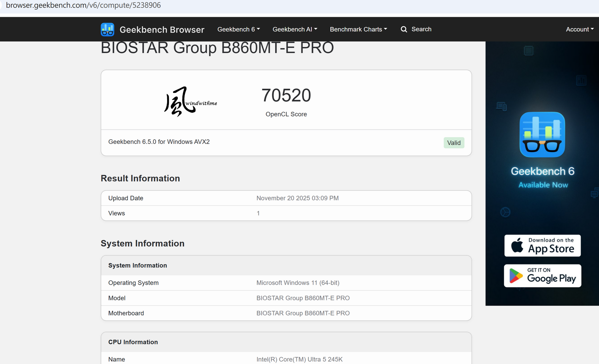
Task: Click the chip icon atop the ad banner
Action: (528, 51)
